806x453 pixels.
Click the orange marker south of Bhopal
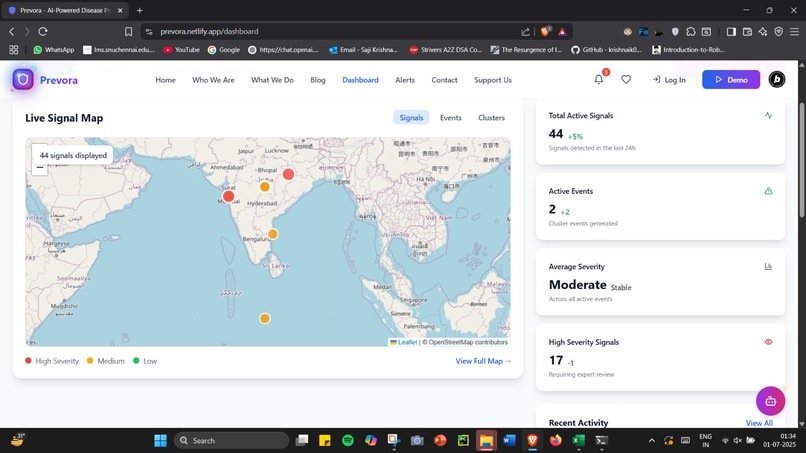pyautogui.click(x=265, y=187)
